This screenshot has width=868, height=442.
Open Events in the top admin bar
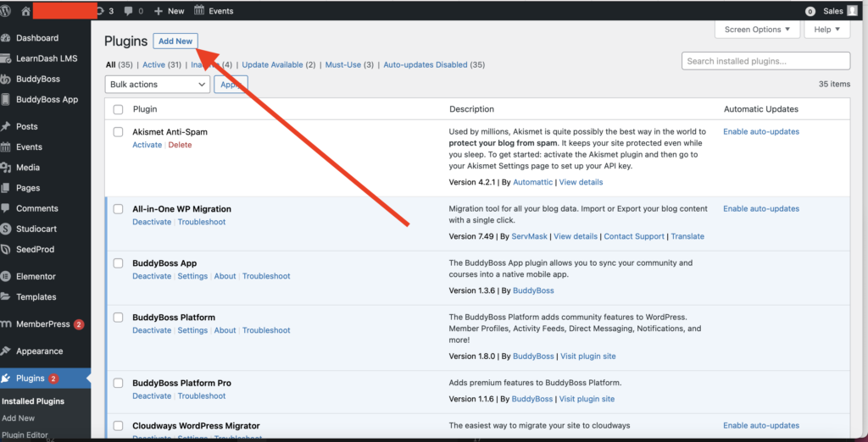(214, 11)
